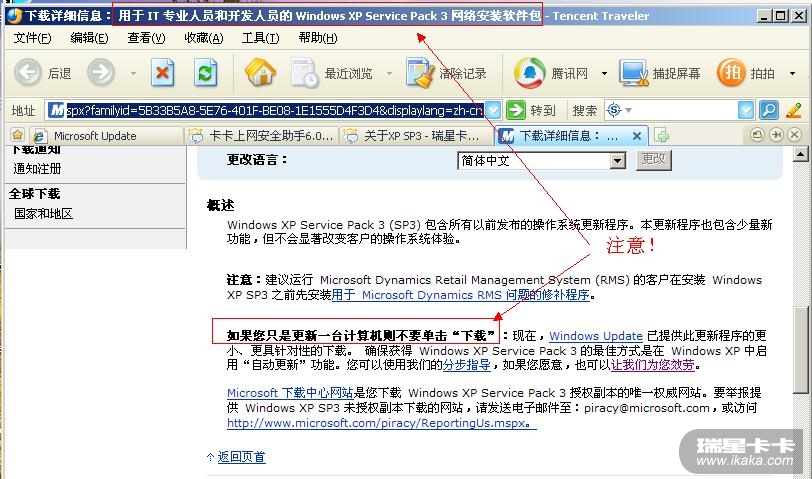Open the Microsoft 下载中心网站 link

point(290,393)
